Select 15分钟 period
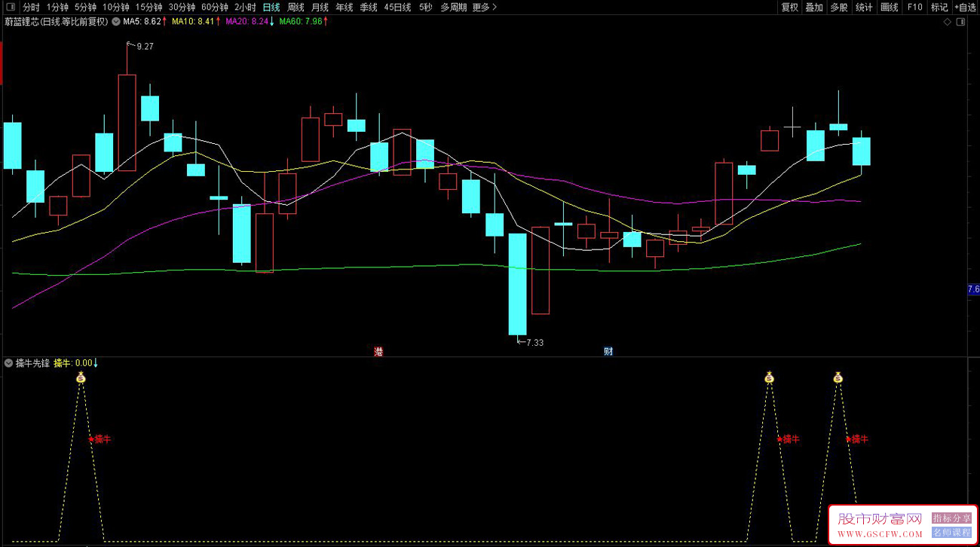 [x=149, y=7]
